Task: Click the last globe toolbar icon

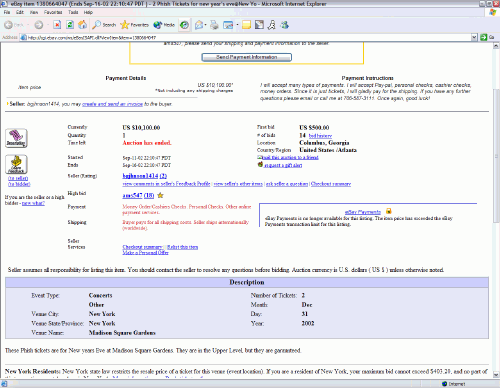Action: pyautogui.click(x=285, y=25)
